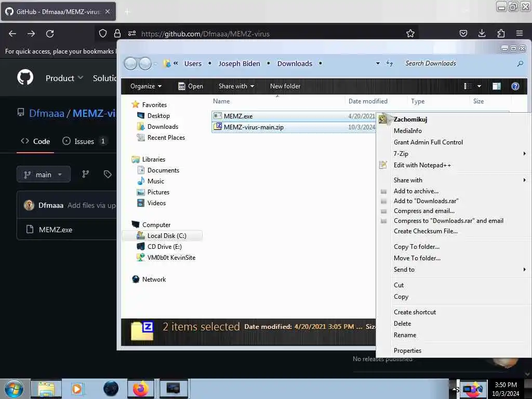Select Edit with Notepad++
This screenshot has width=532, height=399.
pyautogui.click(x=454, y=165)
